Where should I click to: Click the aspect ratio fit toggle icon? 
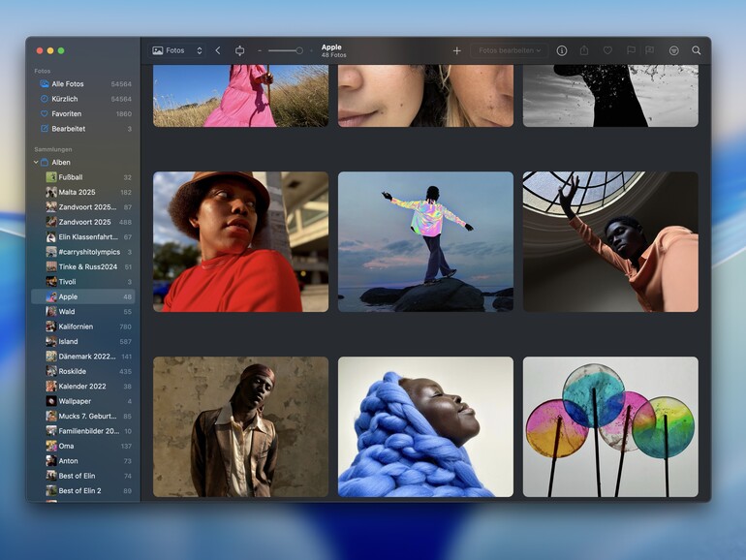240,50
